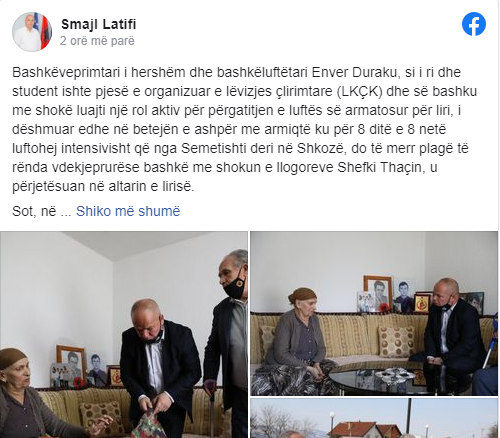Click the Facebook logo icon

474,24
